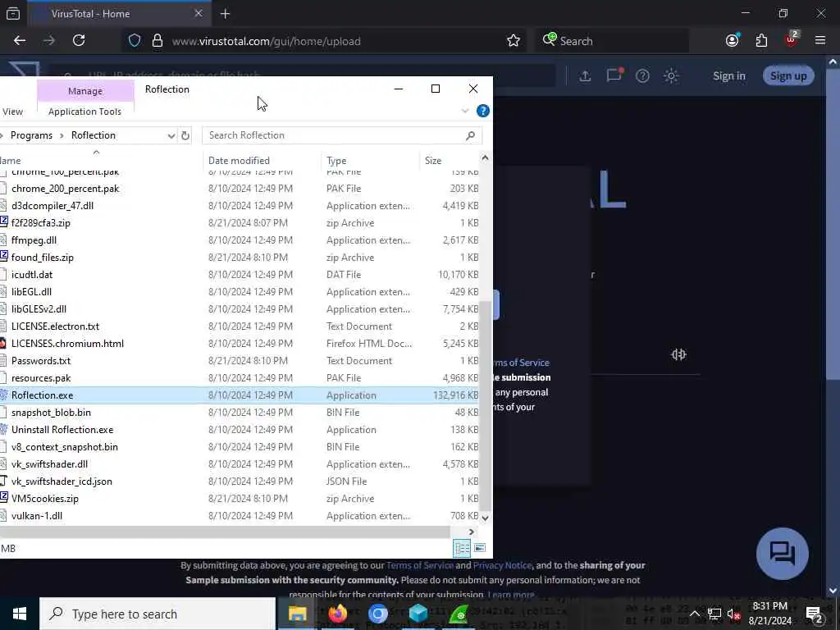This screenshot has width=840, height=630.
Task: Show hidden system tray icons
Action: [694, 614]
